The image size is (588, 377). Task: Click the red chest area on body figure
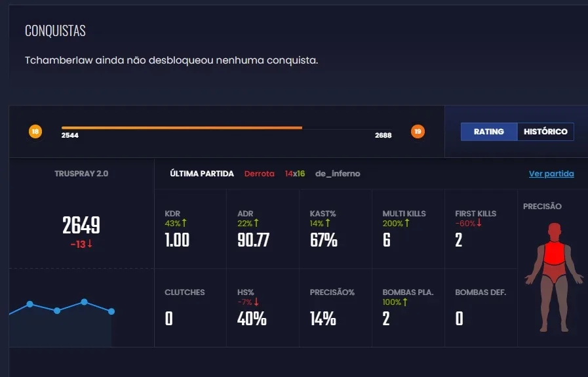[x=555, y=253]
